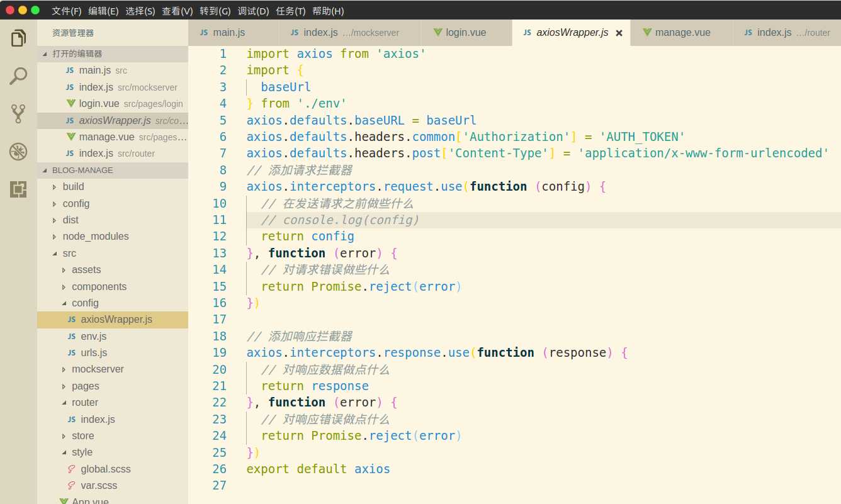Open the Explorer view in activity bar

(x=18, y=38)
